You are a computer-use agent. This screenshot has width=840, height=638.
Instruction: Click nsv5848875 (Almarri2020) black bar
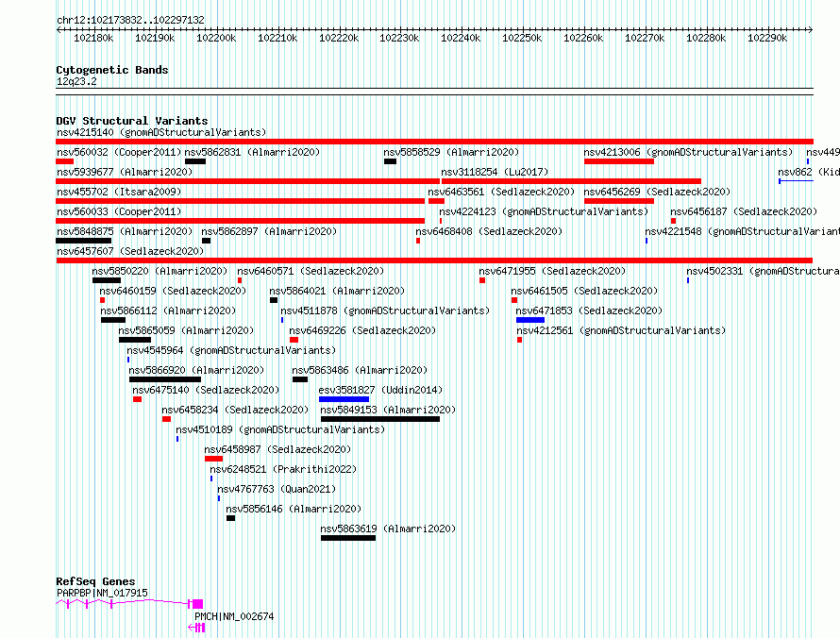click(84, 241)
